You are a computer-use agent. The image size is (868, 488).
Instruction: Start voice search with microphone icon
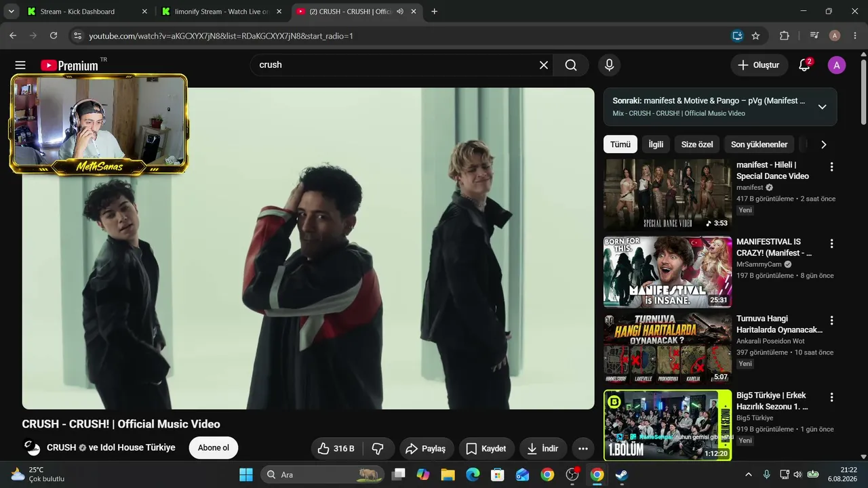[609, 65]
